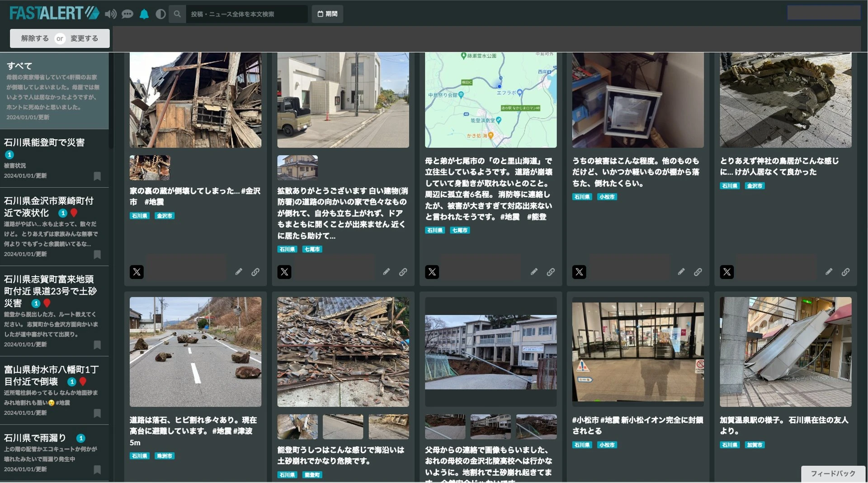Show map pin for 射水市 倒壊 alert
This screenshot has width=868, height=483.
coord(83,382)
